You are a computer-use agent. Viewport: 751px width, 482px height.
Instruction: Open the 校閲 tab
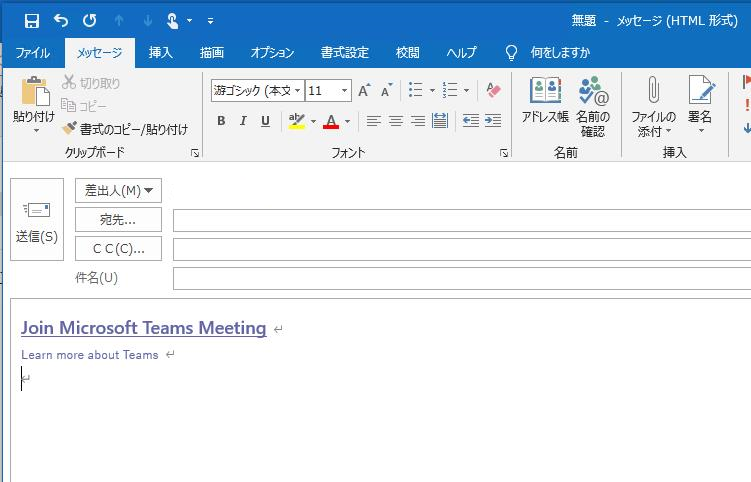click(408, 53)
